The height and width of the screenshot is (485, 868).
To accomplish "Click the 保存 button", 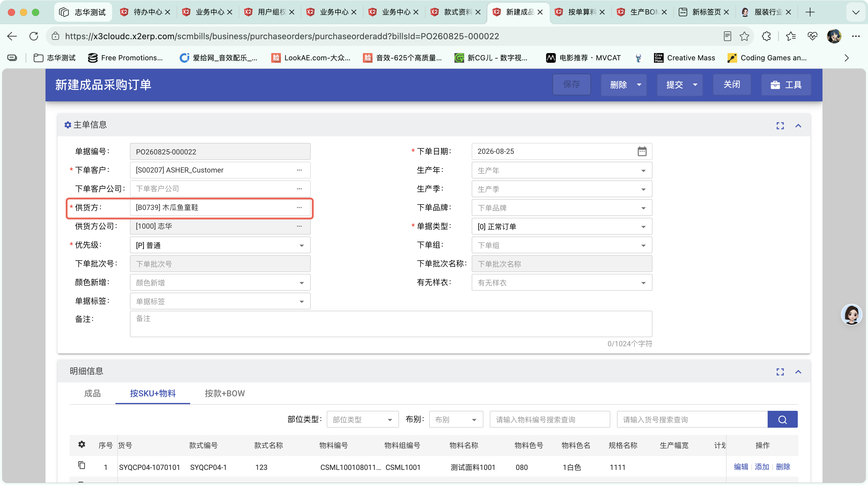I will (x=571, y=84).
